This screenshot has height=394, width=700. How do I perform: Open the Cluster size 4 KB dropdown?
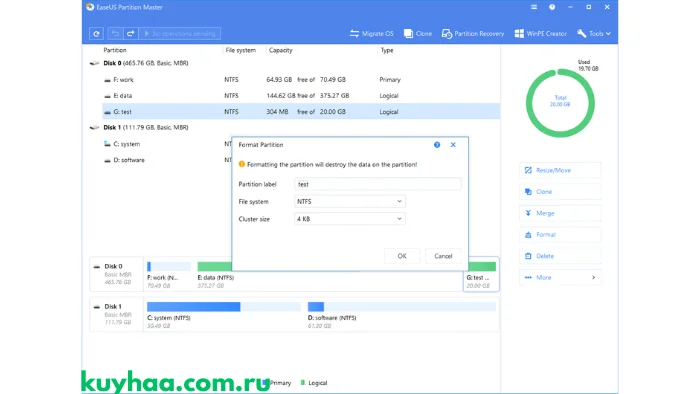350,219
